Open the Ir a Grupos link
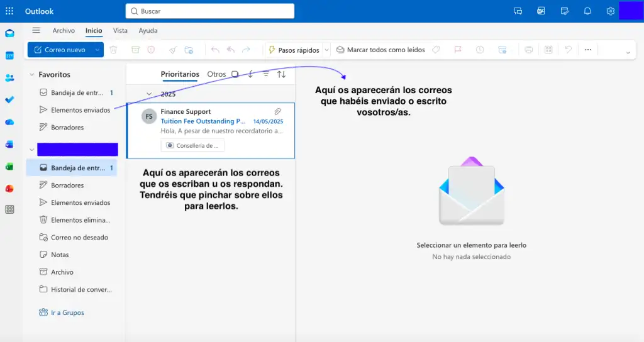644x342 pixels. click(67, 312)
